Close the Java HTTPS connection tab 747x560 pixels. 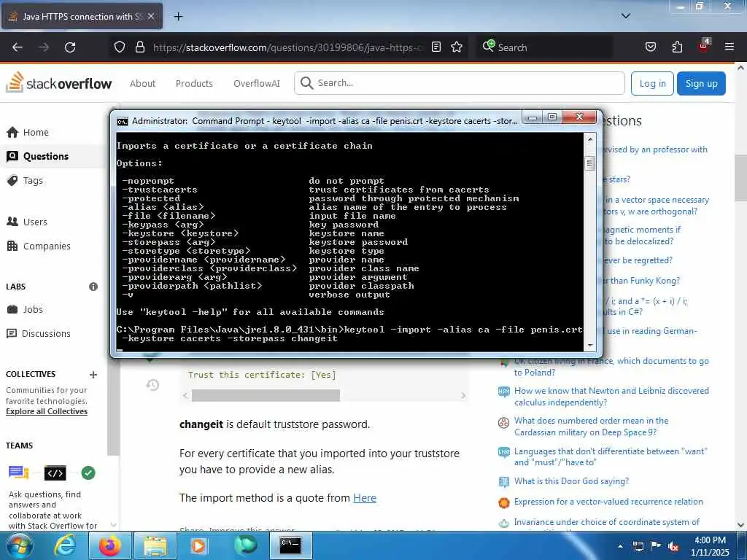(x=150, y=16)
